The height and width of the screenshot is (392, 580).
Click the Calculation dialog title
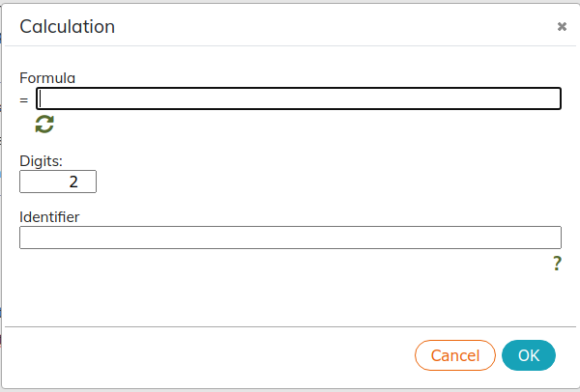pyautogui.click(x=68, y=27)
